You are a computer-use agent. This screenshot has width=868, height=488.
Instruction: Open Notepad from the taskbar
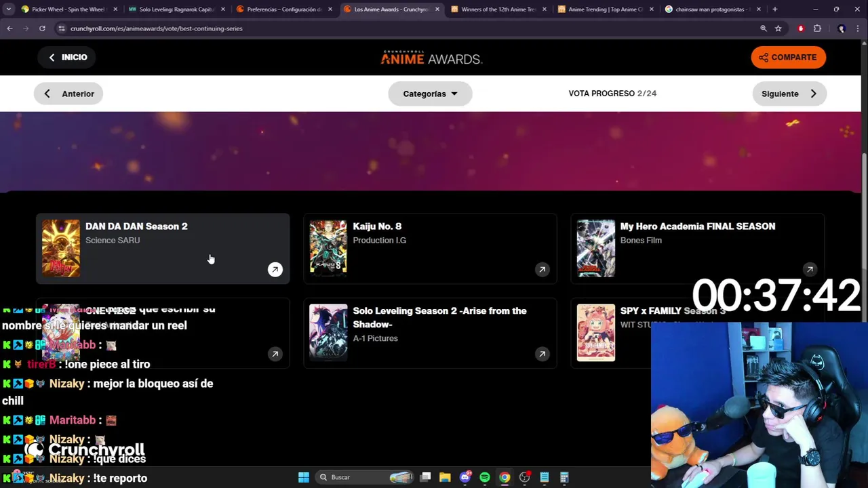click(545, 477)
